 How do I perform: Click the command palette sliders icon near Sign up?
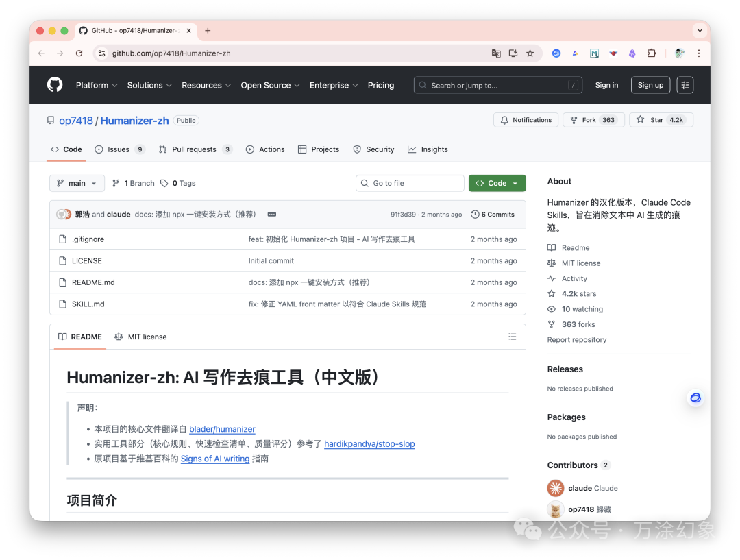(x=684, y=84)
